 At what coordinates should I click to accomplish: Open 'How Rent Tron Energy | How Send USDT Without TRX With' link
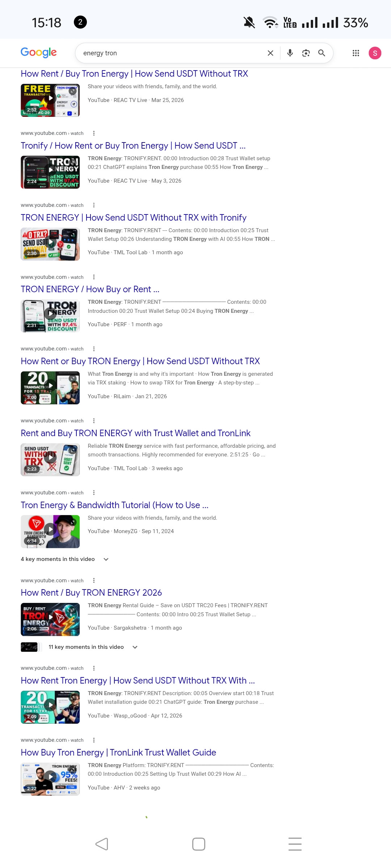[x=138, y=681]
